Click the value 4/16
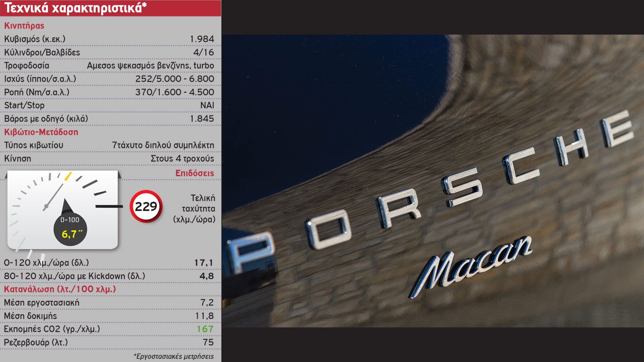644x362 pixels. click(x=204, y=52)
